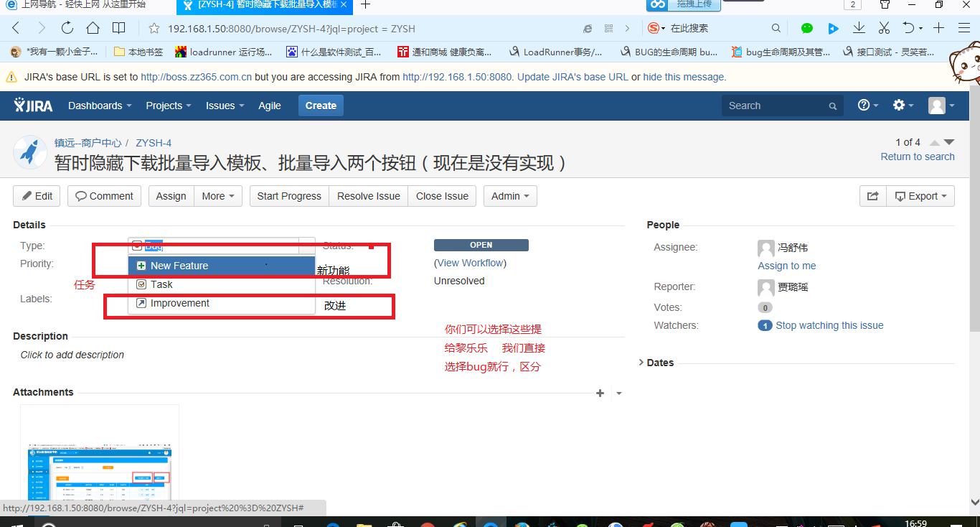Reload the page with refresh icon
This screenshot has width=980, height=527.
point(67,28)
